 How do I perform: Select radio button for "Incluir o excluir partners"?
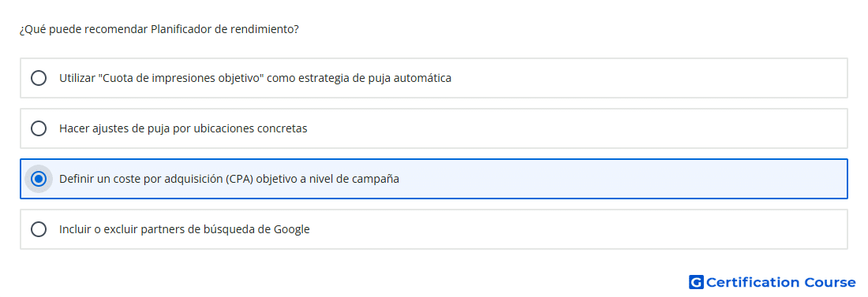tap(39, 229)
